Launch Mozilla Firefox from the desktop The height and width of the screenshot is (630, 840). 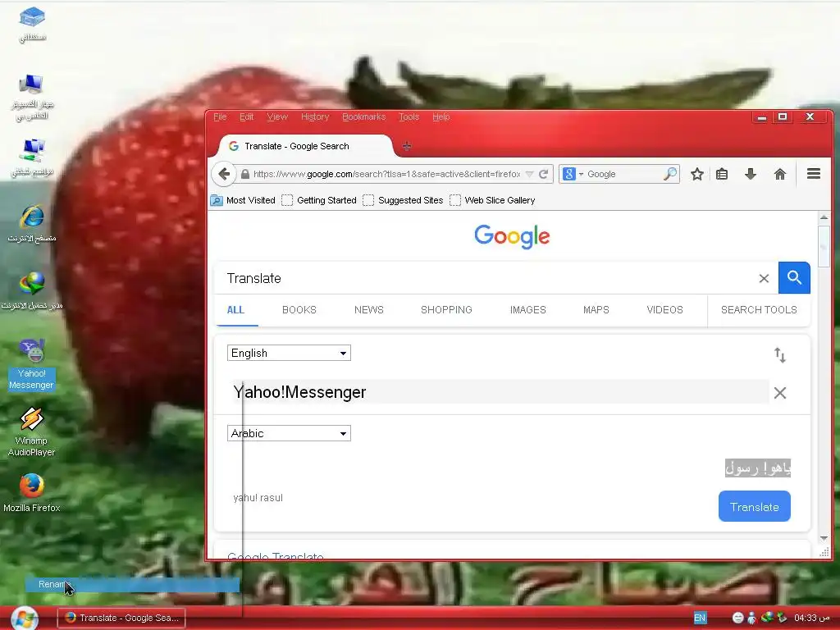tap(32, 493)
